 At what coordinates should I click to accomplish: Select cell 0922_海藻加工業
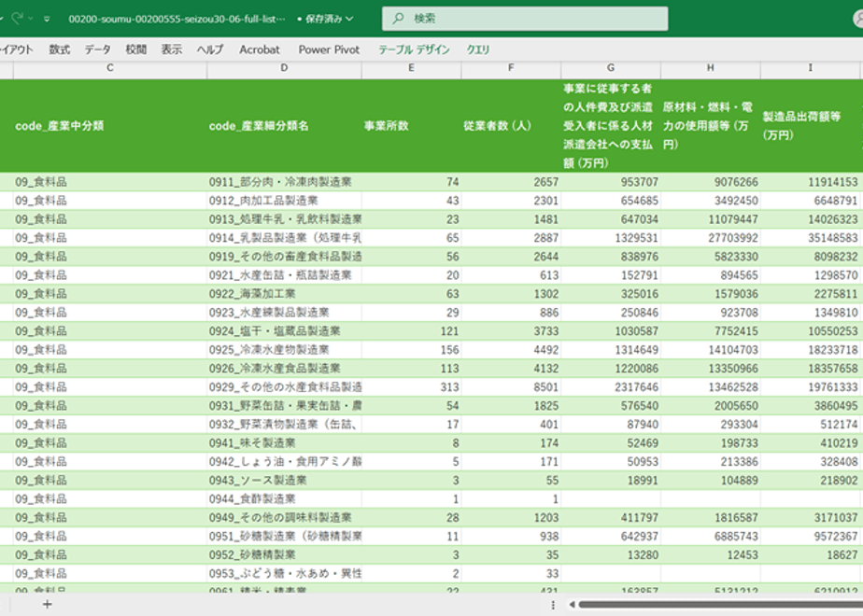[284, 294]
